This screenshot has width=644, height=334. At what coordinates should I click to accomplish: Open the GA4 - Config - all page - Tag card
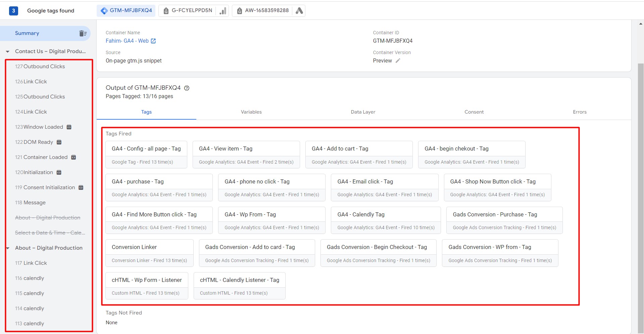(146, 155)
